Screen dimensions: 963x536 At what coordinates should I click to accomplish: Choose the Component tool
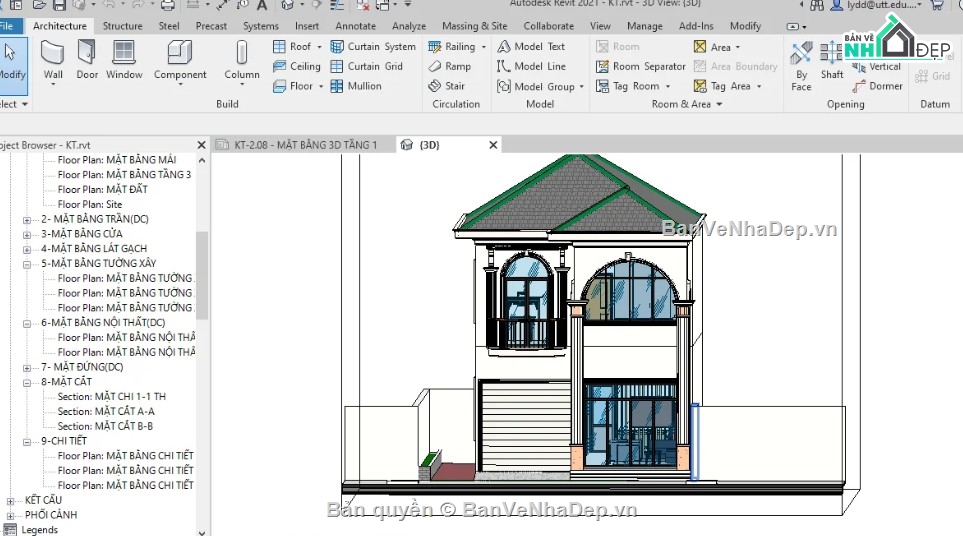(x=180, y=61)
